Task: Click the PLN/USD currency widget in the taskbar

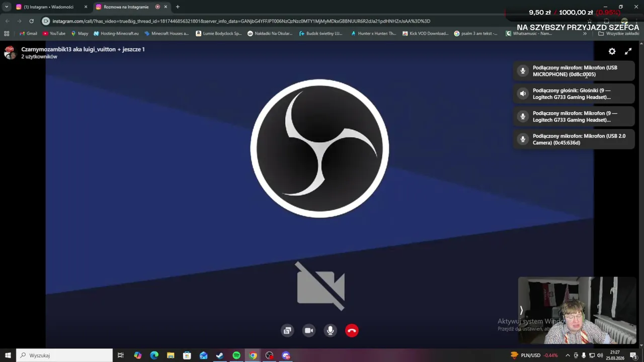Action: point(534,355)
